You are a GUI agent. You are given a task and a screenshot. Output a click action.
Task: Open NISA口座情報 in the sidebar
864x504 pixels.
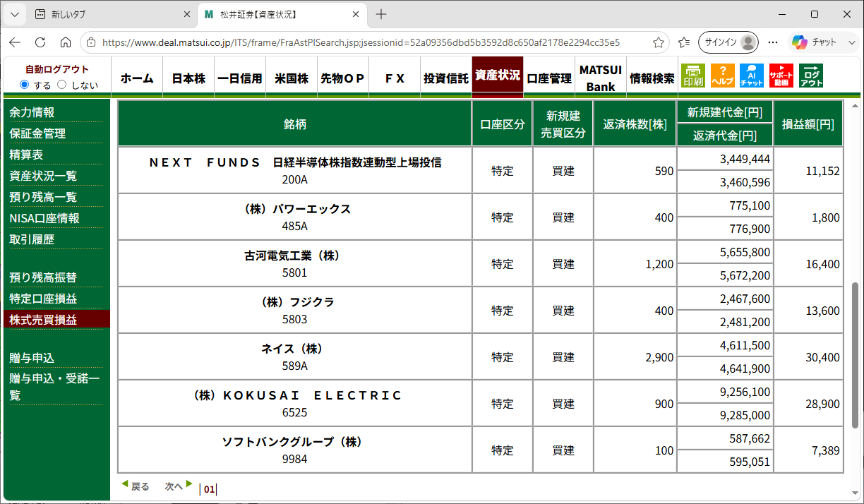tap(44, 218)
